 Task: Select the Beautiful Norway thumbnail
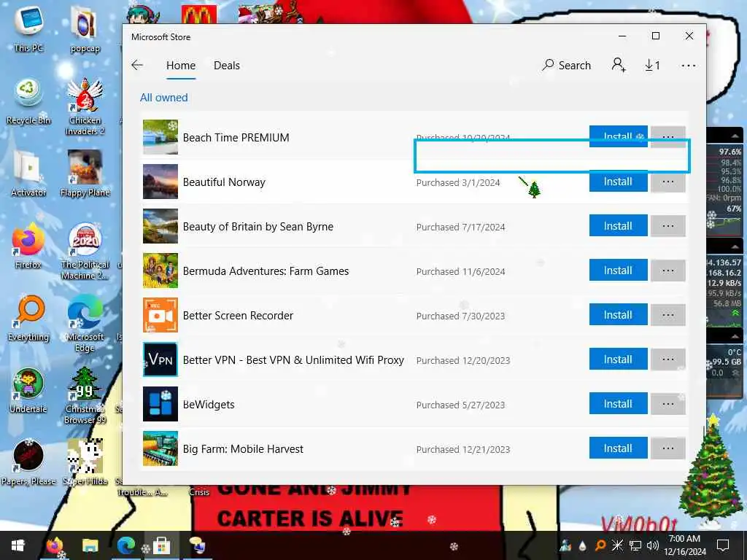tap(160, 182)
